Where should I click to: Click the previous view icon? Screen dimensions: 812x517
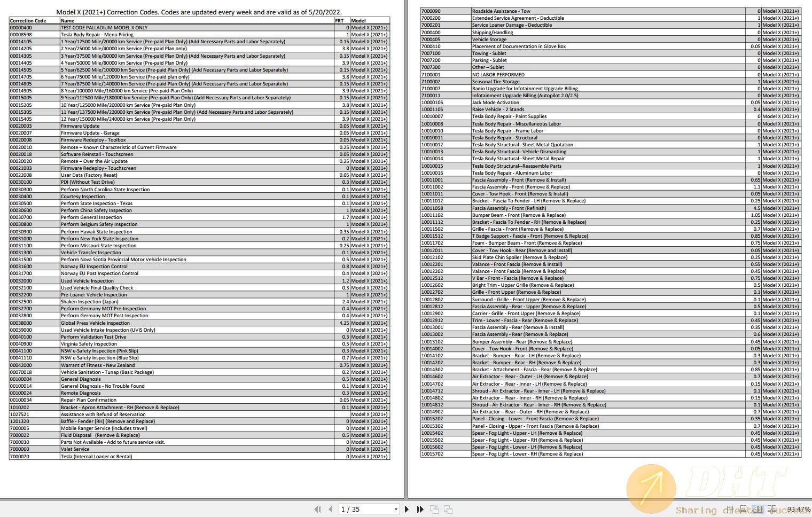click(434, 510)
